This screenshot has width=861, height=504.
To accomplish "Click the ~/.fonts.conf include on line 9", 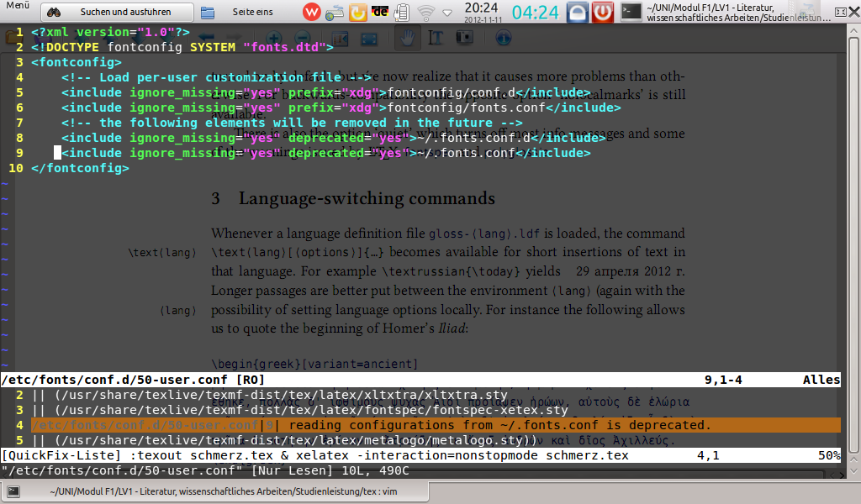I will coord(326,153).
